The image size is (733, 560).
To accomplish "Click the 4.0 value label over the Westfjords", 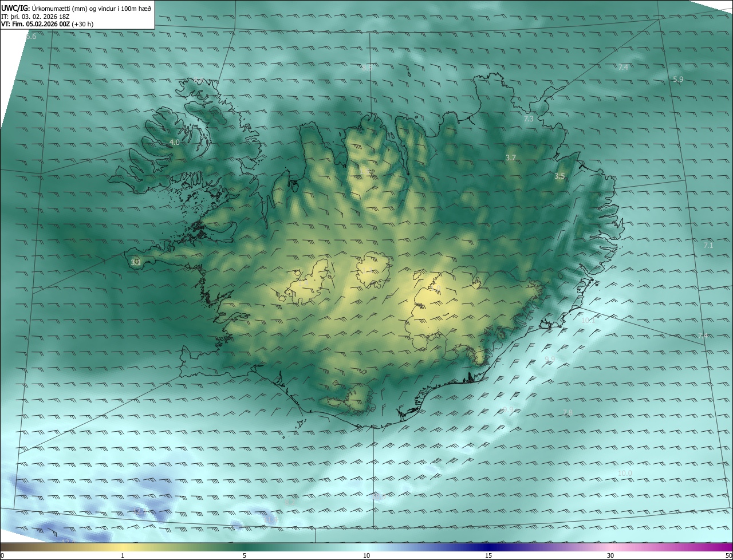I will coord(175,142).
